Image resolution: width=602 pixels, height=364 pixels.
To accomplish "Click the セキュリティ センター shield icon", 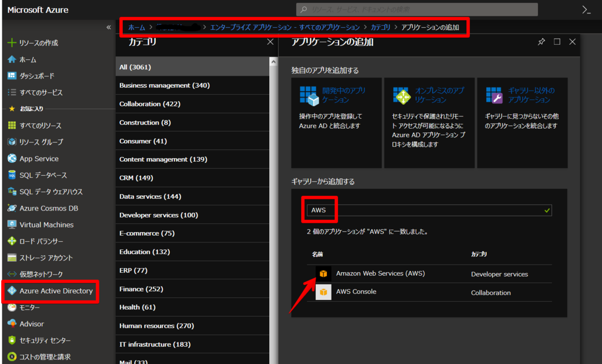I will tap(12, 340).
